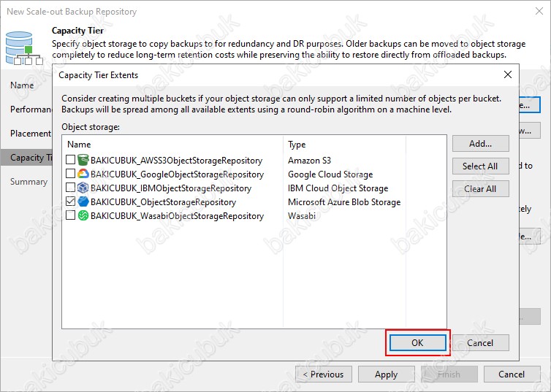Go to the Name wizard step
This screenshot has width=551, height=392.
22,85
